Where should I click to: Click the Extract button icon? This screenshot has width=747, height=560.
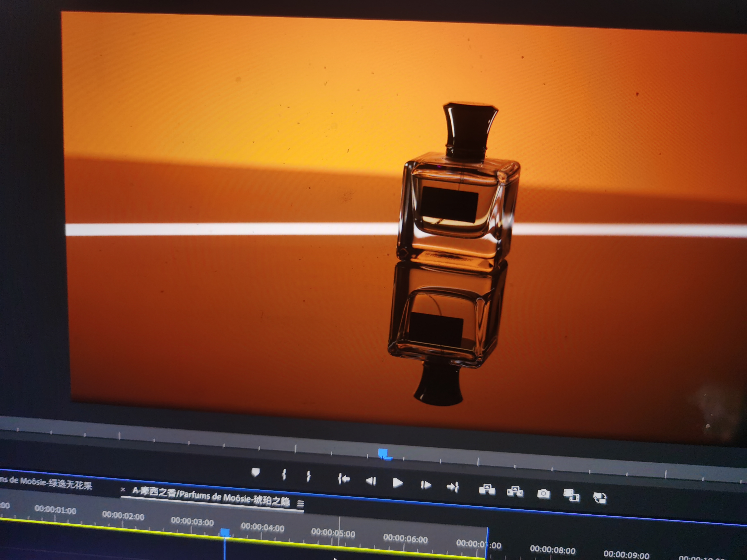tap(515, 491)
